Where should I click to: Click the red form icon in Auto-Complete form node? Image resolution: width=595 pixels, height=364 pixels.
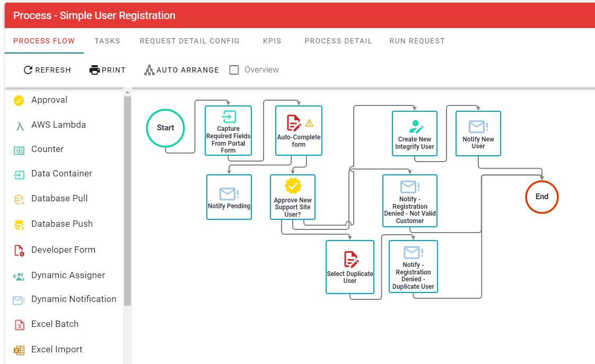294,123
